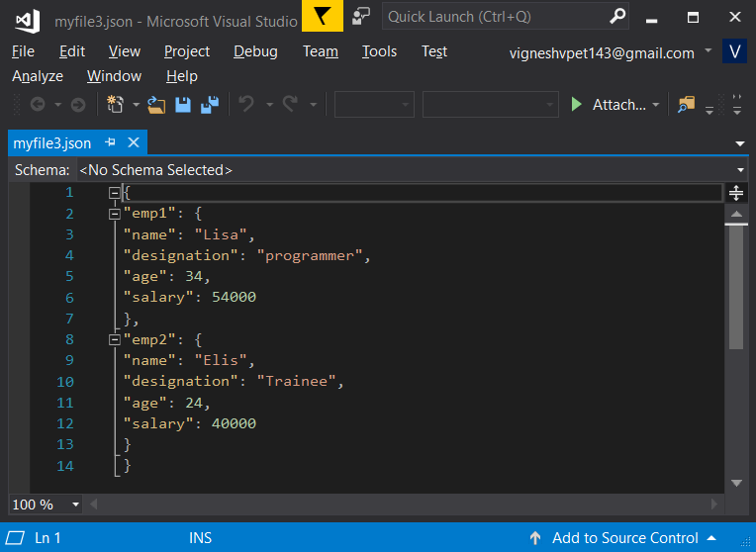Collapse the emp1 object block
The image size is (756, 552).
click(x=115, y=213)
